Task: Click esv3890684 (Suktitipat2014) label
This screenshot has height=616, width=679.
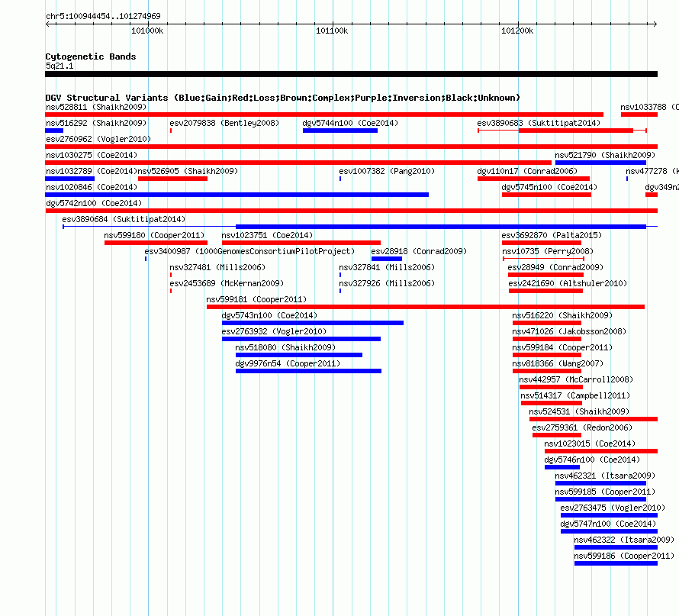Action: [x=124, y=219]
